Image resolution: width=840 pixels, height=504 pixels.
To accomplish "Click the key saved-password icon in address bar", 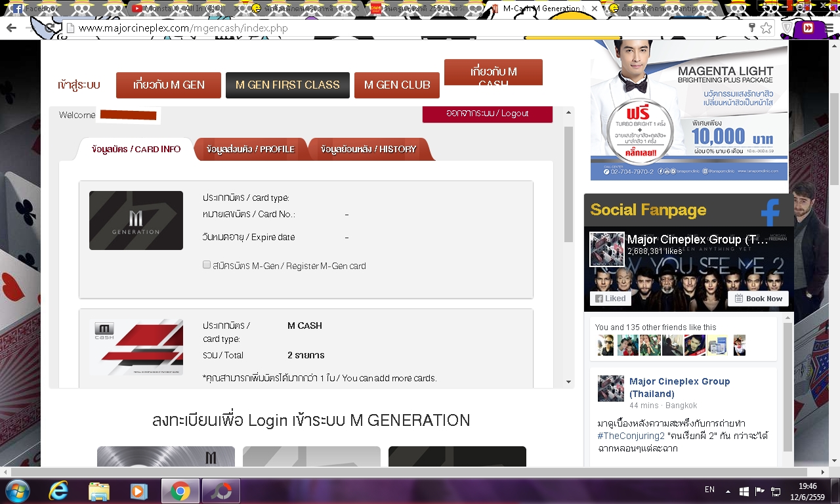I will 752,28.
